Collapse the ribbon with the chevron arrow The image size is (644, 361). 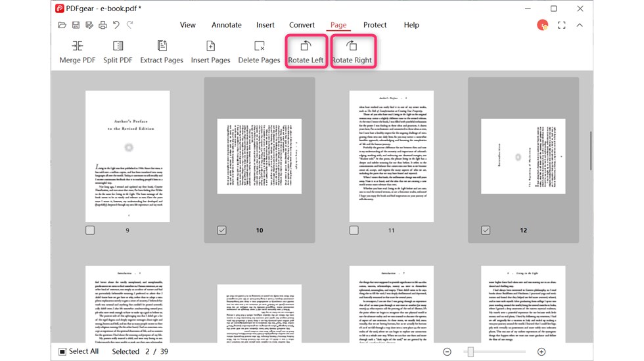(x=580, y=26)
